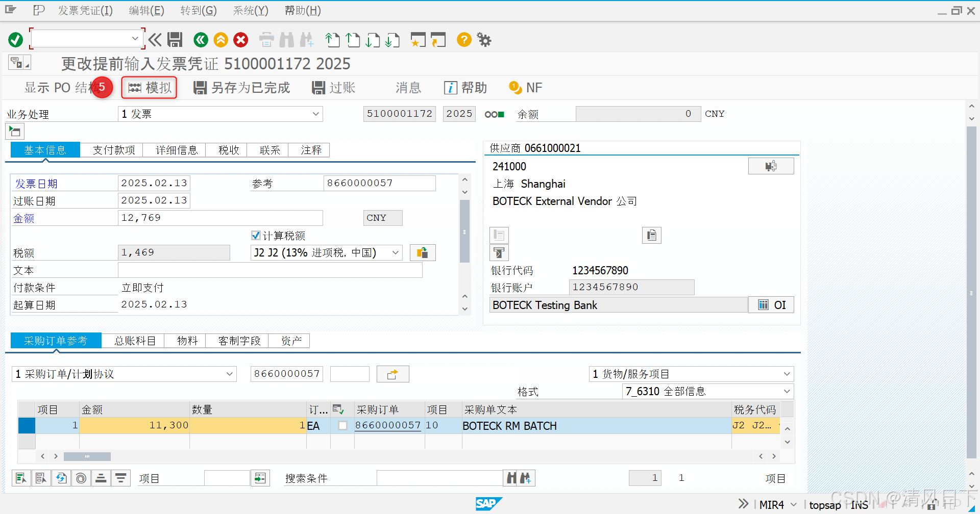Click the binoculars Find icon

(287, 39)
